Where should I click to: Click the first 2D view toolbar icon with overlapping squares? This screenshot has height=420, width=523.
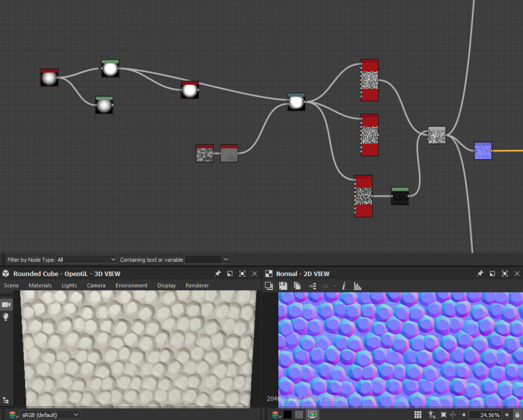coord(269,286)
